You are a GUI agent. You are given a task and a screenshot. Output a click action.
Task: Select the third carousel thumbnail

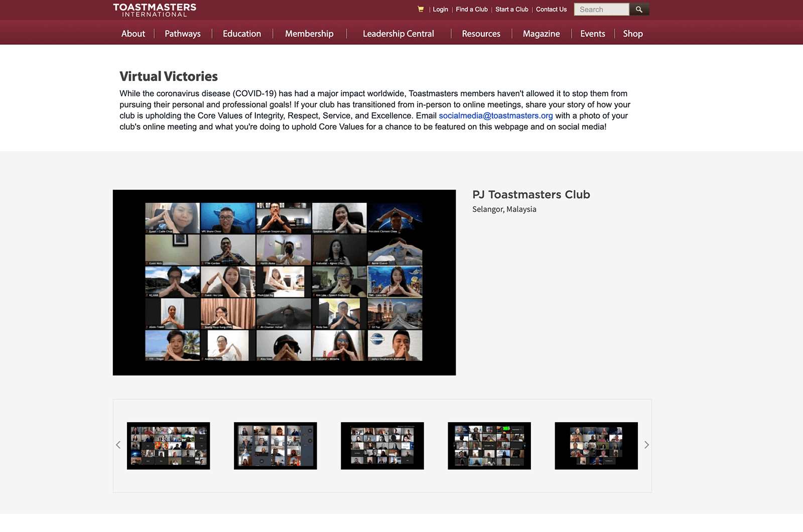(x=382, y=446)
